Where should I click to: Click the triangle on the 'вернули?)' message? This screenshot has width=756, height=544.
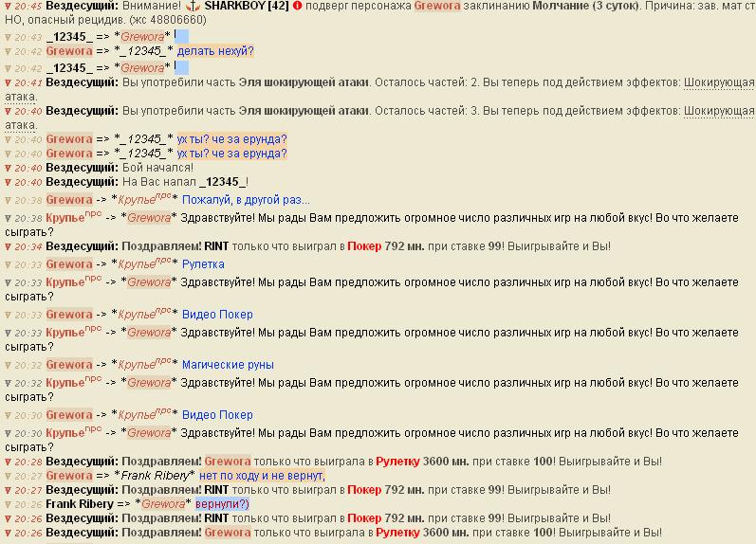pos(8,505)
